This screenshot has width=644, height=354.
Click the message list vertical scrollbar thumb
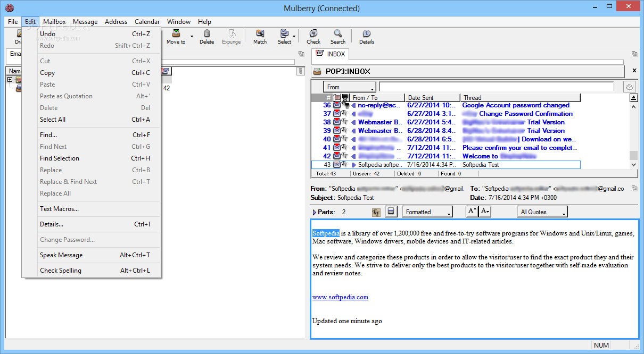point(633,155)
